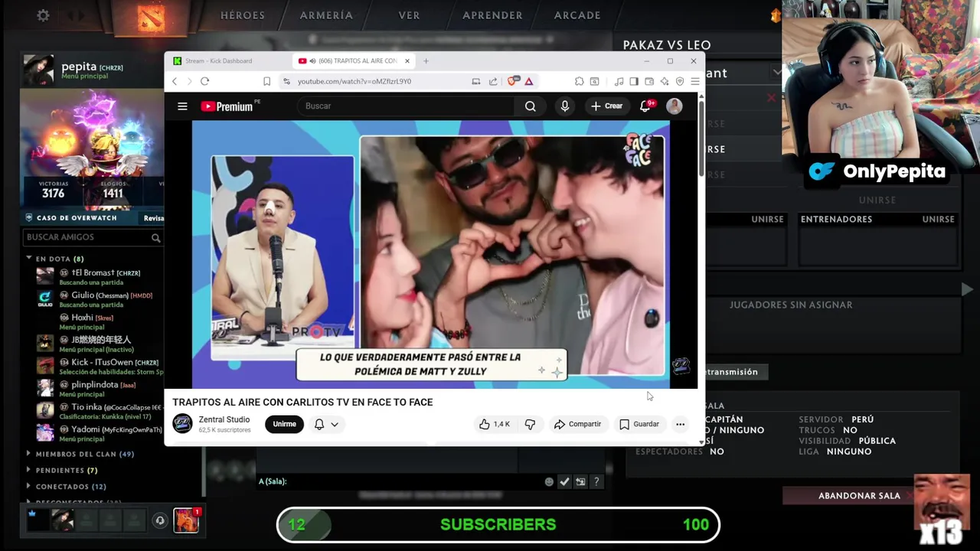Screen dimensions: 980x551
Task: Expand MIEMBROS DEL CLAN (49) group
Action: (x=29, y=454)
